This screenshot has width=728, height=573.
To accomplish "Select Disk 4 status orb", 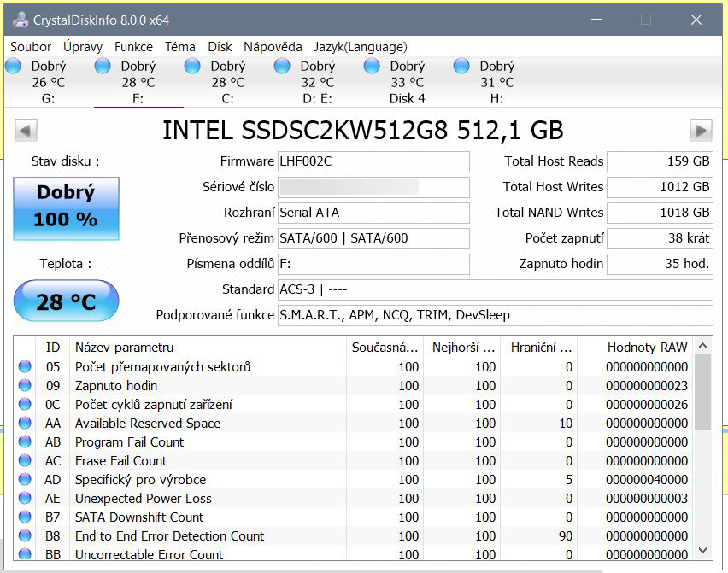I will click(372, 66).
